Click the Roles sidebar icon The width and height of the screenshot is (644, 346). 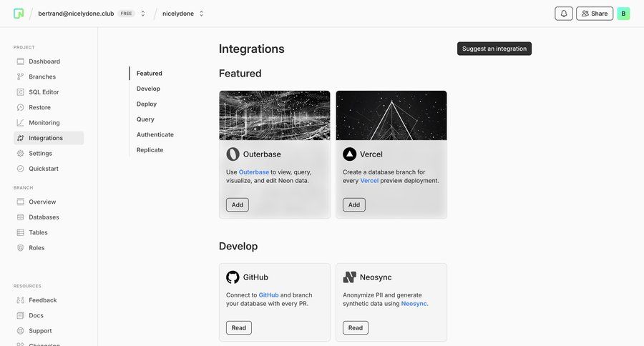(20, 248)
